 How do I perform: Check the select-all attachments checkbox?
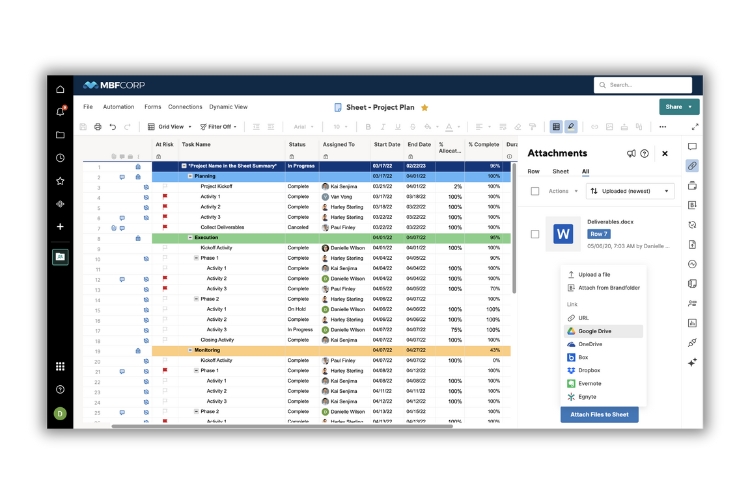pyautogui.click(x=535, y=191)
